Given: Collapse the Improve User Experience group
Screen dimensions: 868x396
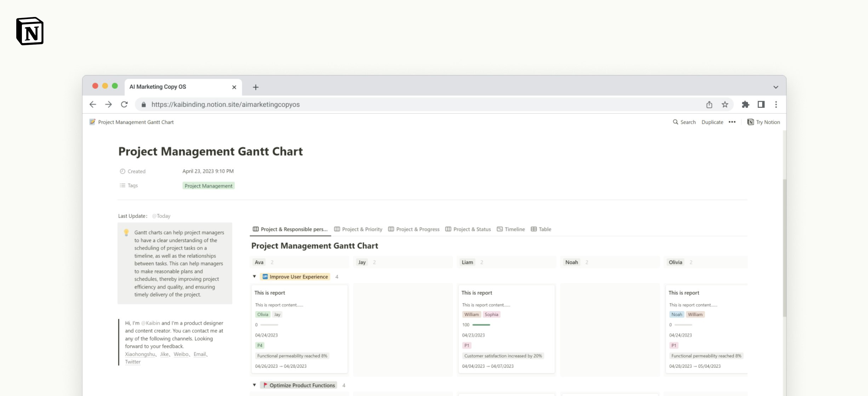Looking at the screenshot, I should tap(254, 276).
